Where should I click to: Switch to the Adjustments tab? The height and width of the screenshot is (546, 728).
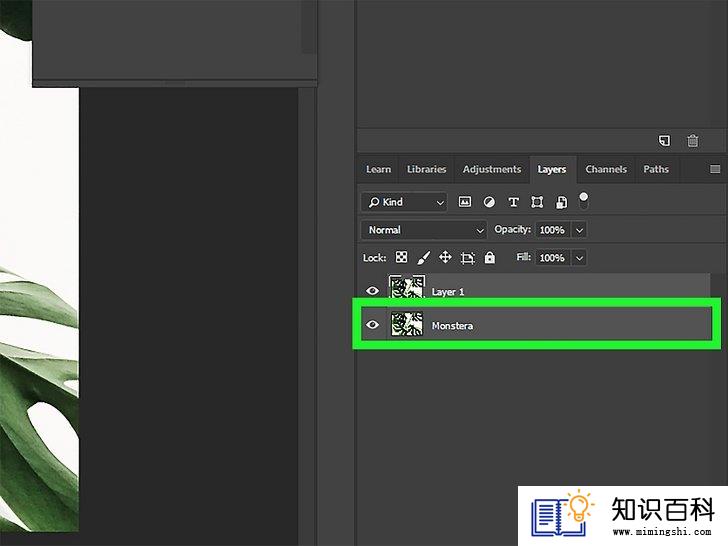[492, 169]
